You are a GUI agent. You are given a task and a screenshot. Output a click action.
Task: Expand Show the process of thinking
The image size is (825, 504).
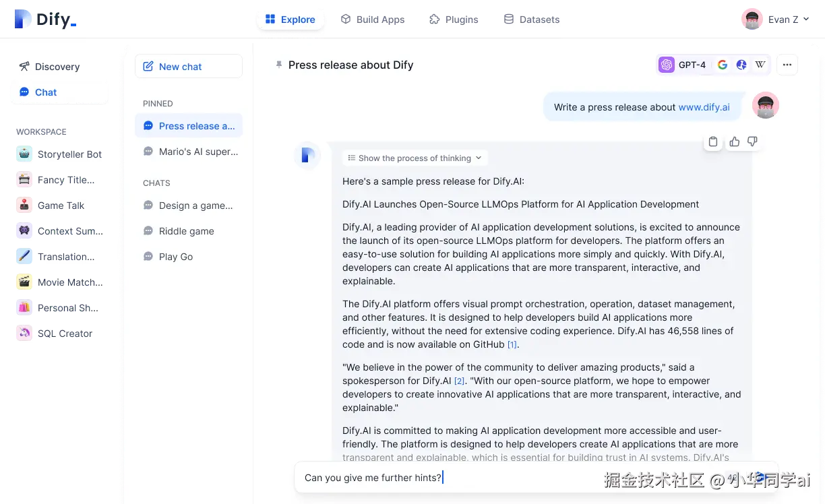point(415,158)
